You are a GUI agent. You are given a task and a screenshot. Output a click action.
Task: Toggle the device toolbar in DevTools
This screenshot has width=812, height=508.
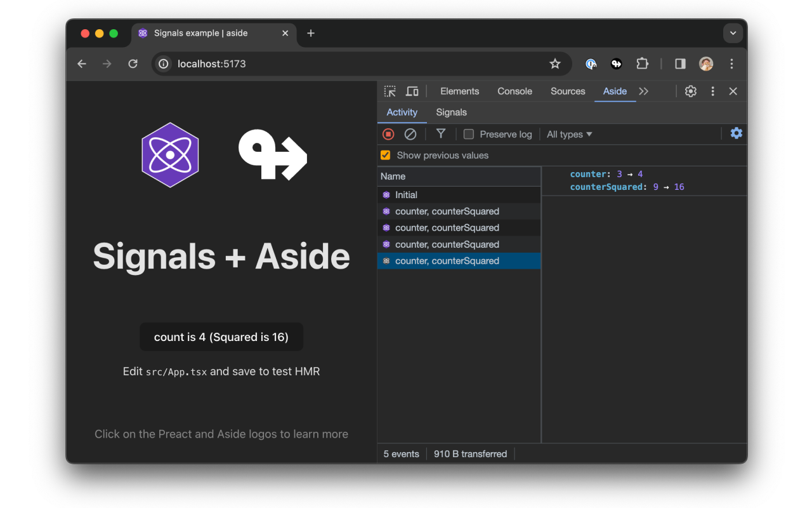pyautogui.click(x=412, y=91)
